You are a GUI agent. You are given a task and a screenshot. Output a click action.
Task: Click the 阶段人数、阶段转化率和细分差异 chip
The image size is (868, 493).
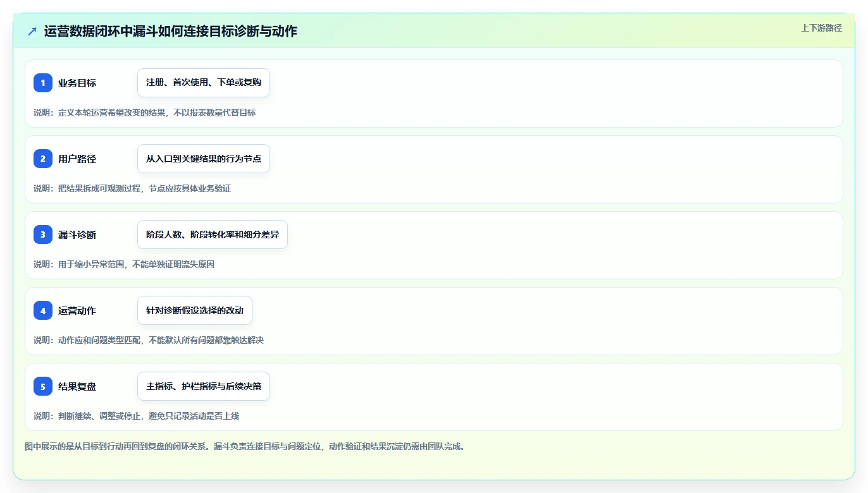tap(213, 234)
